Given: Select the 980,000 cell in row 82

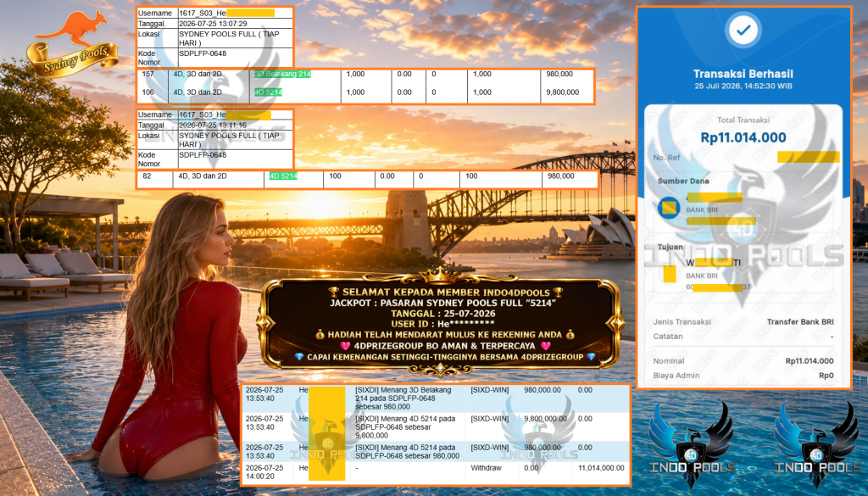Looking at the screenshot, I should 561,176.
